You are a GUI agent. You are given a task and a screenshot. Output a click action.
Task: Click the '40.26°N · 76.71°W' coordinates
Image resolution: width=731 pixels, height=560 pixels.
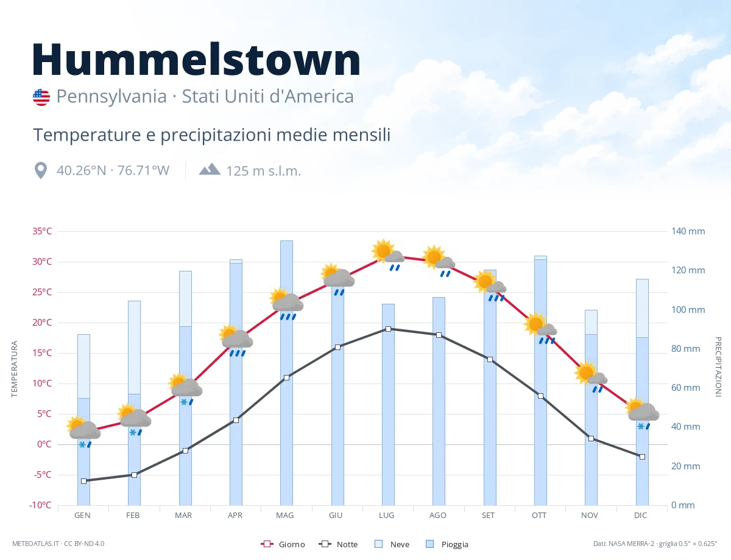pyautogui.click(x=113, y=170)
